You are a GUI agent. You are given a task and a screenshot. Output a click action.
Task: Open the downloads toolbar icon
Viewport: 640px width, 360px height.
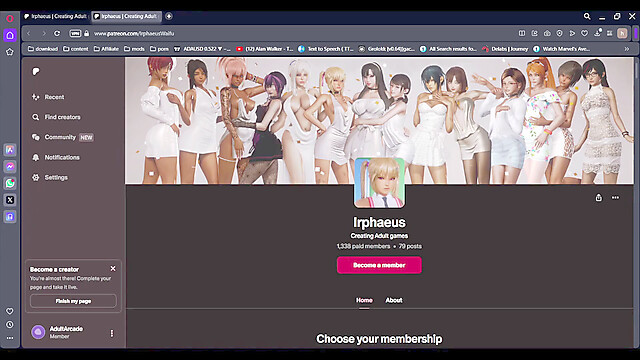[x=597, y=33]
